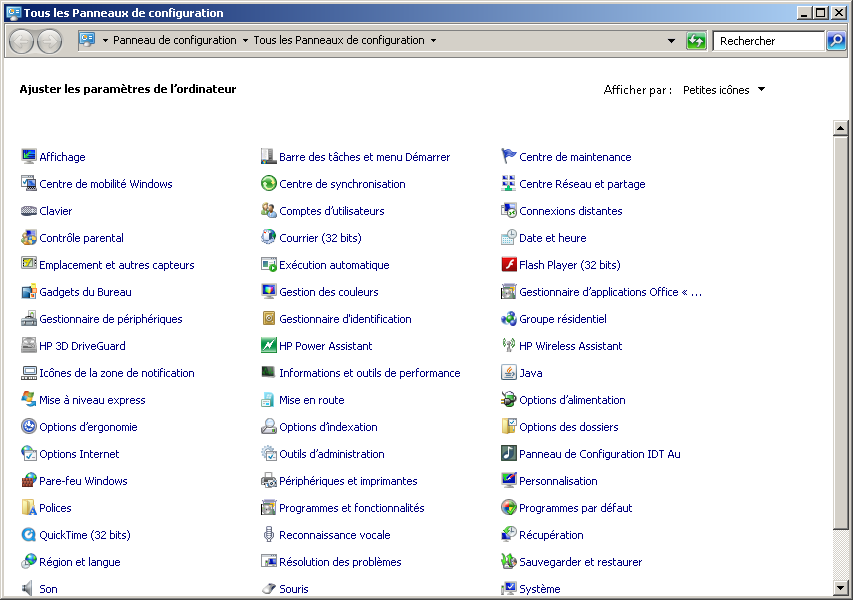Screen dimensions: 853x600
Task: Click the Options d'alimentation battery icon
Action: [x=509, y=400]
